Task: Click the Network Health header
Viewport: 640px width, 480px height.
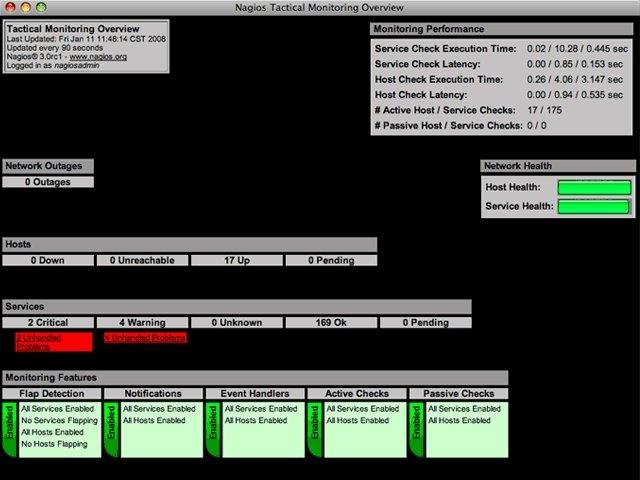Action: point(558,166)
